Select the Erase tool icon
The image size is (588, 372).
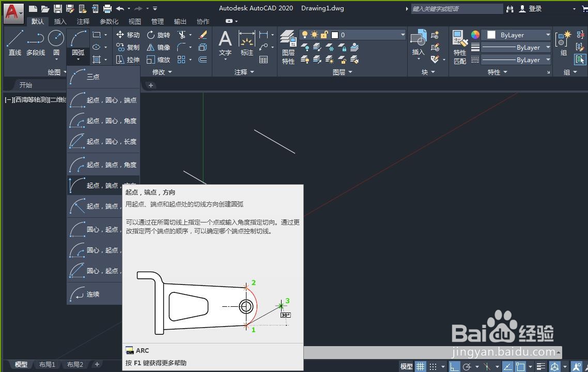(203, 35)
